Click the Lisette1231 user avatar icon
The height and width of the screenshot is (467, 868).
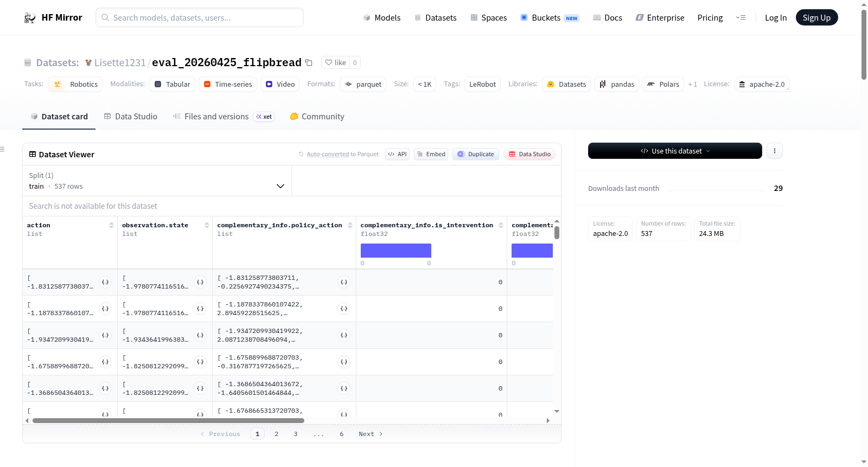coord(88,62)
